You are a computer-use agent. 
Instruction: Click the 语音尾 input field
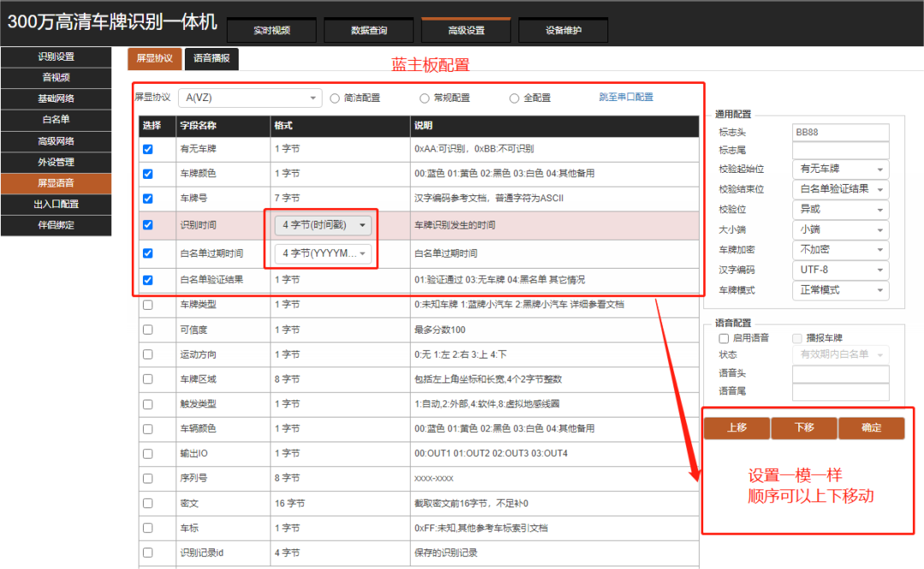click(x=840, y=392)
